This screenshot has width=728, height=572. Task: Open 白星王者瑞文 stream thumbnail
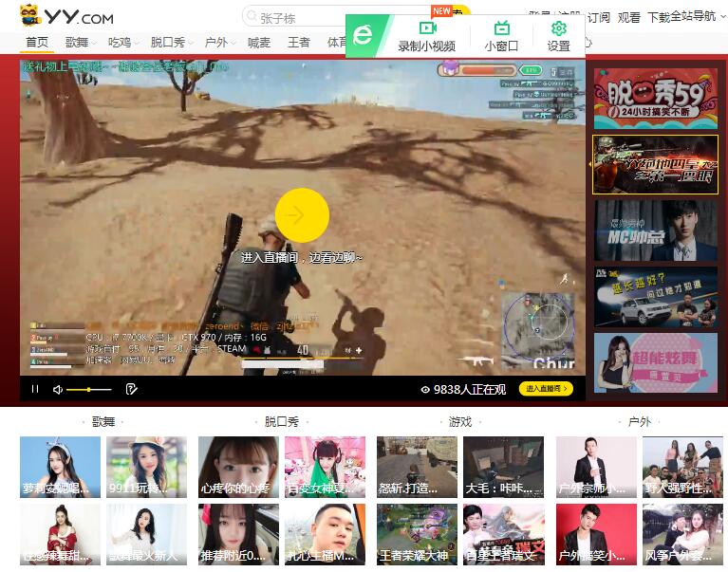503,534
